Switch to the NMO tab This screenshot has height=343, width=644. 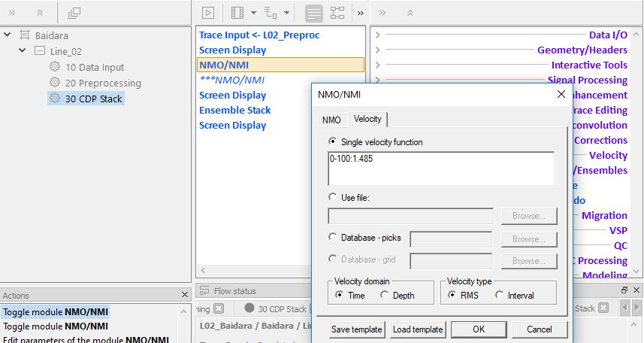331,120
